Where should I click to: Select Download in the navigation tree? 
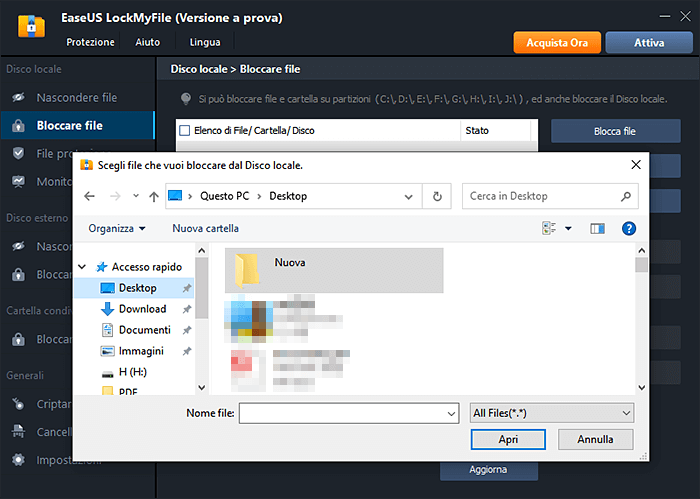pyautogui.click(x=142, y=309)
